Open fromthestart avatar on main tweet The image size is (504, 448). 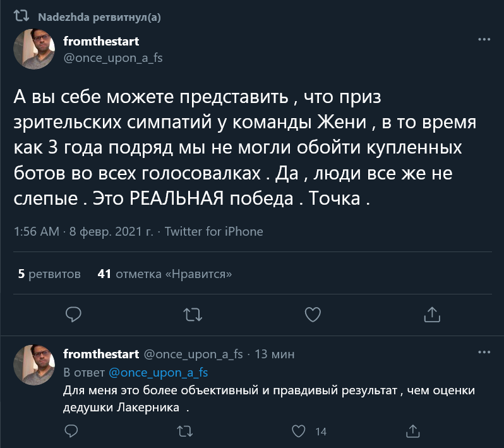tap(33, 49)
